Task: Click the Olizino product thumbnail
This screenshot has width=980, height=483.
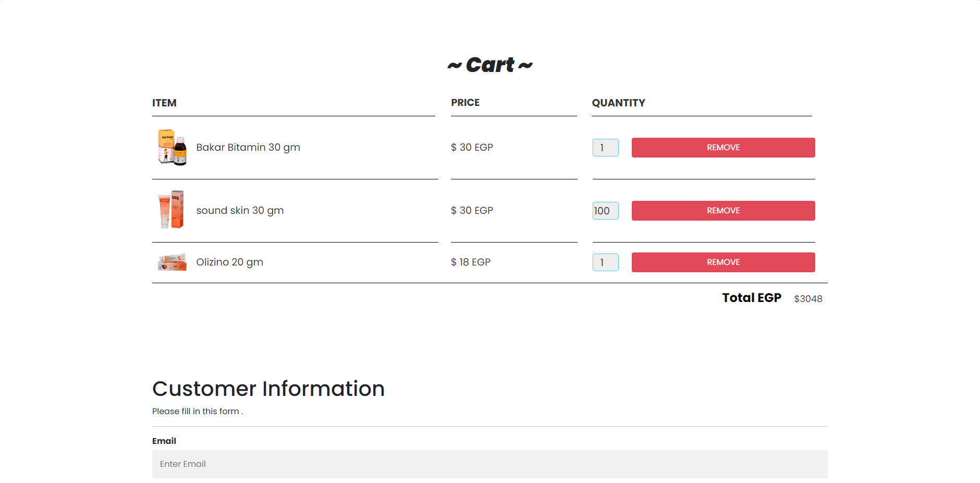Action: click(x=172, y=262)
